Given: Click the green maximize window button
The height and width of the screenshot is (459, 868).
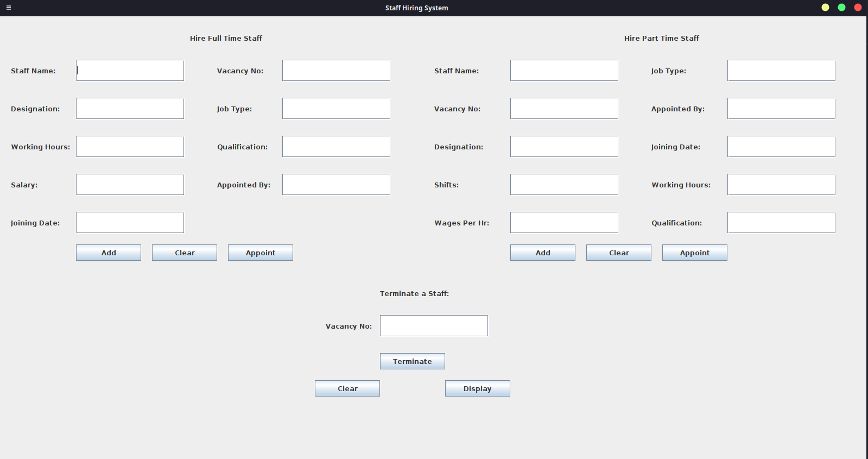Looking at the screenshot, I should (x=841, y=8).
